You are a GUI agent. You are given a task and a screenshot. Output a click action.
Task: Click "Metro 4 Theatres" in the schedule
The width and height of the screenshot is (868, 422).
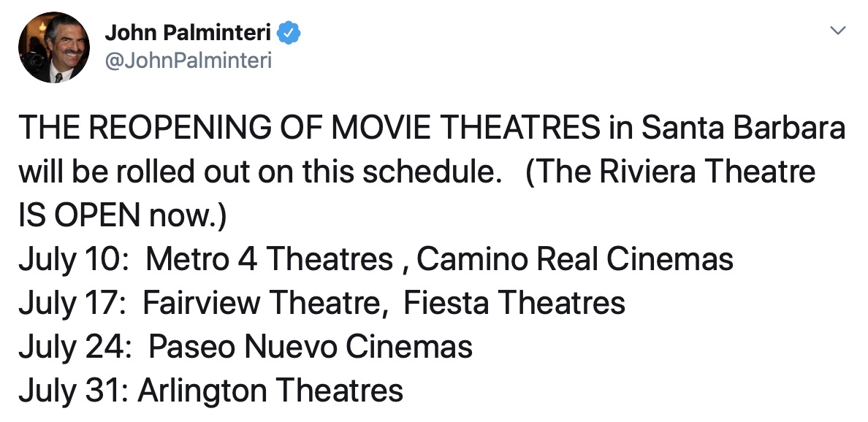[270, 260]
